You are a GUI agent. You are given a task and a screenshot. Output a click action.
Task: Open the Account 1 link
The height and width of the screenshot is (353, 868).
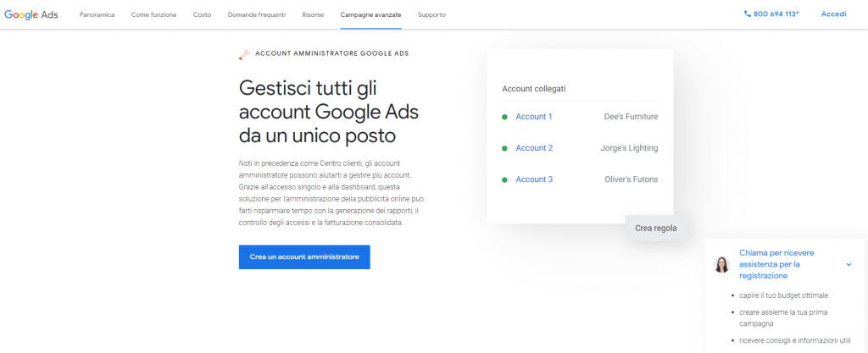(x=534, y=117)
